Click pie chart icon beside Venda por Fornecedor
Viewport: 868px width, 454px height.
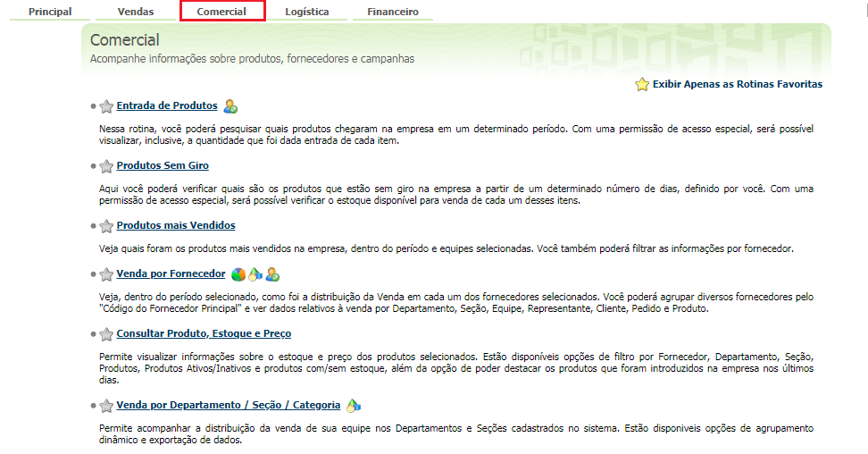pyautogui.click(x=238, y=273)
